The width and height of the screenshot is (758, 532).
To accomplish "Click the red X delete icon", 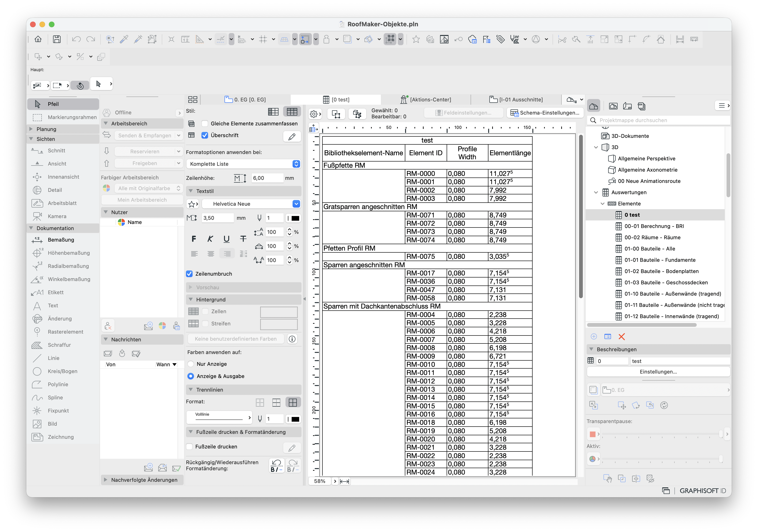I will 622,337.
